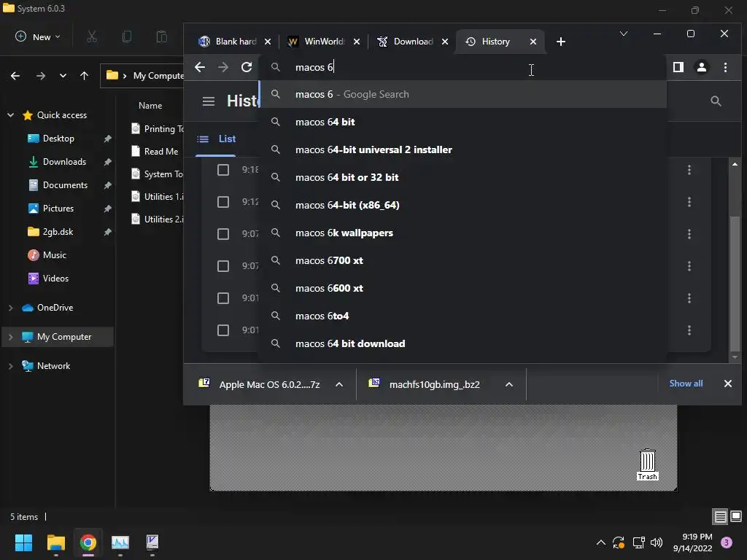The image size is (747, 560).
Task: Expand the OneDrive tree node
Action: pyautogui.click(x=10, y=308)
